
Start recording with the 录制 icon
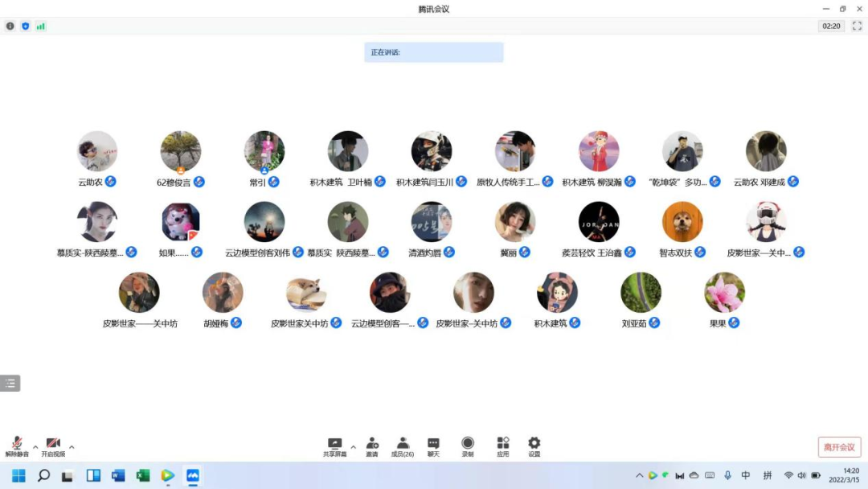click(x=468, y=446)
